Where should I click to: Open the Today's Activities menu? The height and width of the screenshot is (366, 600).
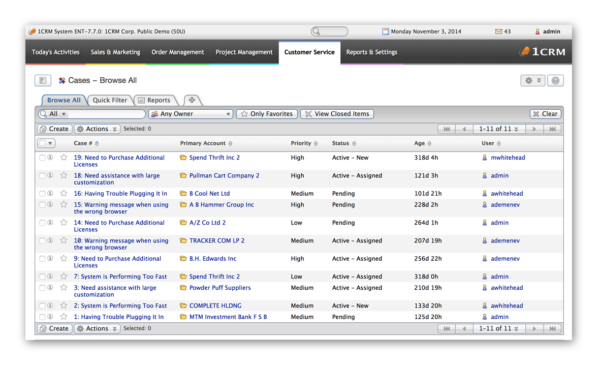point(55,52)
